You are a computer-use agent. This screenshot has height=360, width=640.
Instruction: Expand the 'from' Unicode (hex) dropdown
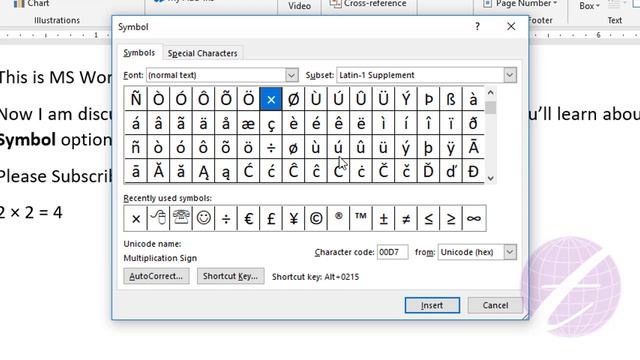(x=509, y=252)
